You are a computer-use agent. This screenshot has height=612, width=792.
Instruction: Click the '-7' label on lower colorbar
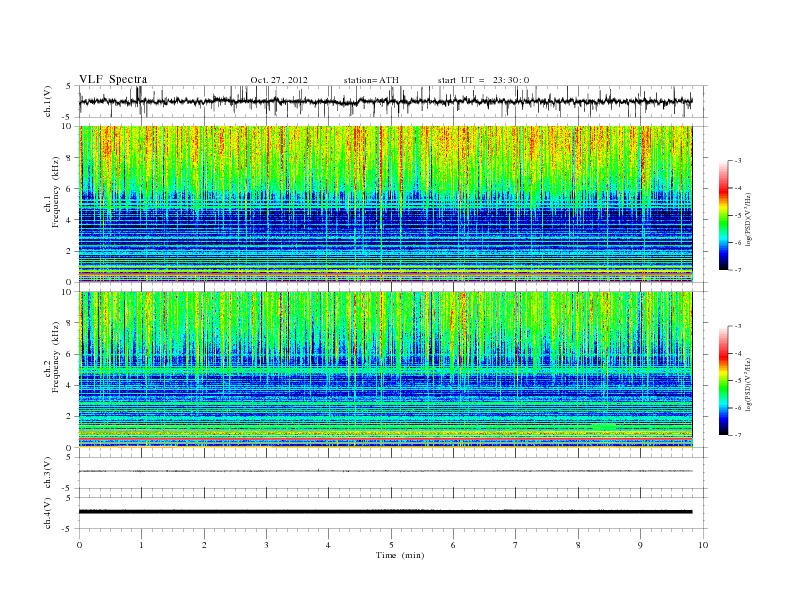click(738, 435)
